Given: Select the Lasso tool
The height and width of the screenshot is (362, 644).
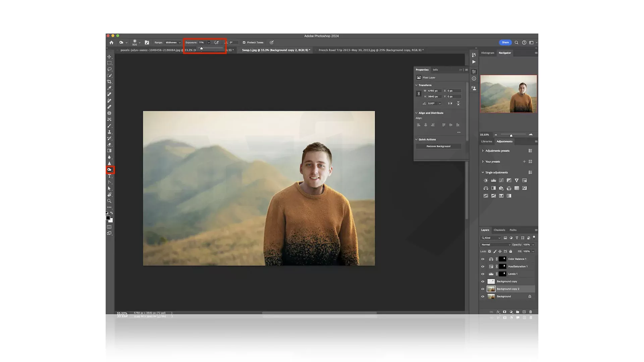Looking at the screenshot, I should coord(109,69).
